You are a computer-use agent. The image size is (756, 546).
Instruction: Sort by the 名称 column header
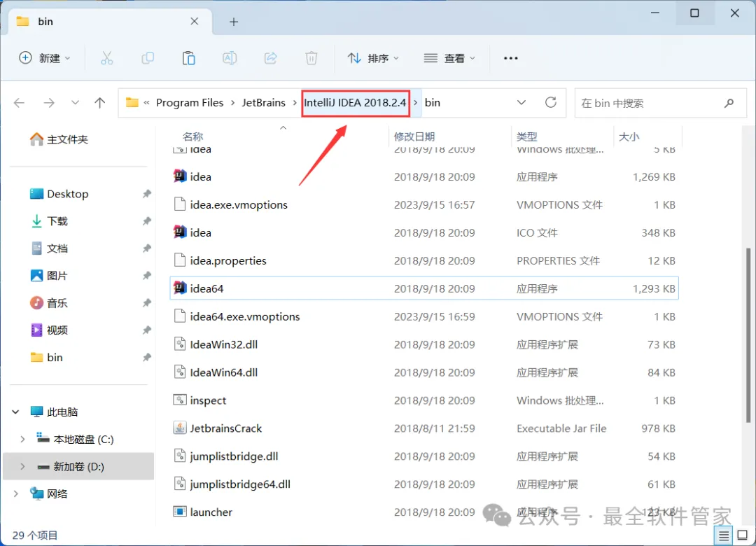point(192,136)
